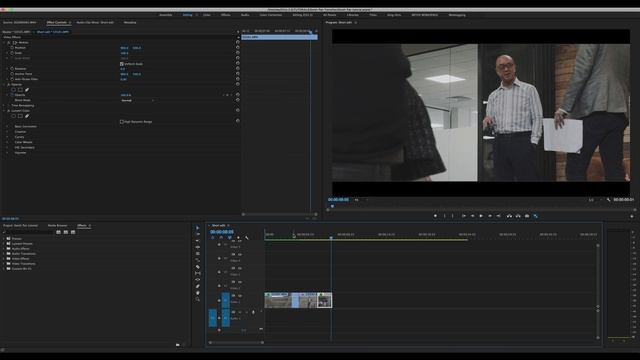Screen dimensions: 640x360
Task: Toggle Position stopwatch animation
Action: (x=12, y=48)
